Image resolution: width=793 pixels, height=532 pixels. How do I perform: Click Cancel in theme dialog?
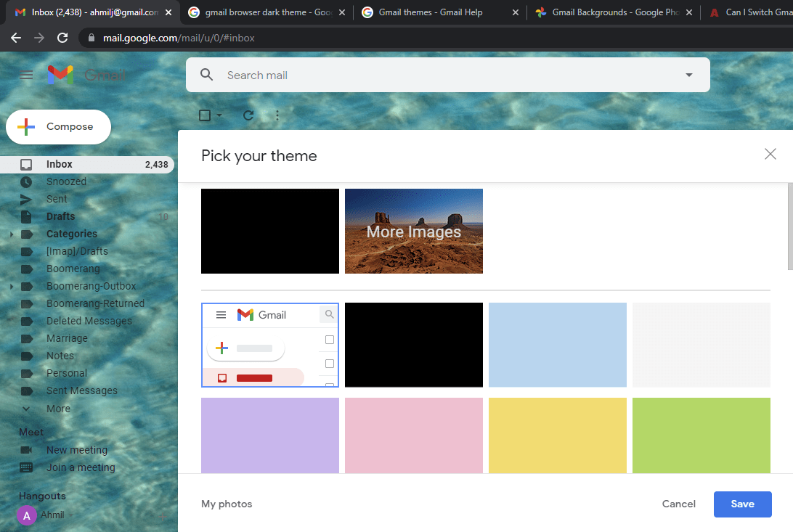click(679, 504)
